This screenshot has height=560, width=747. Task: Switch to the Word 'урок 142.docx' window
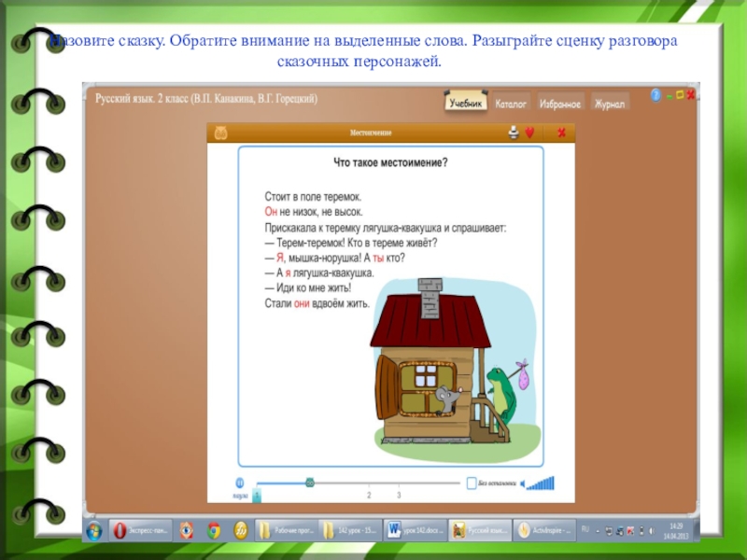[x=415, y=530]
